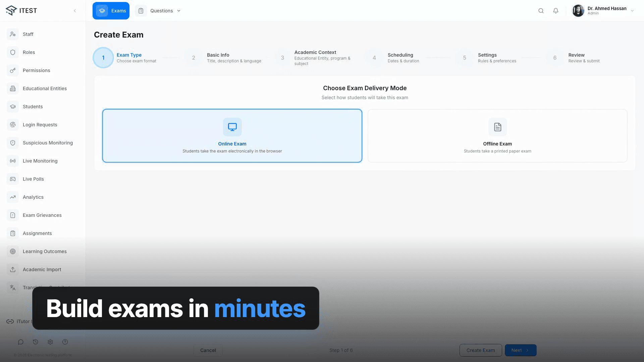Open notifications bell icon

[556, 11]
